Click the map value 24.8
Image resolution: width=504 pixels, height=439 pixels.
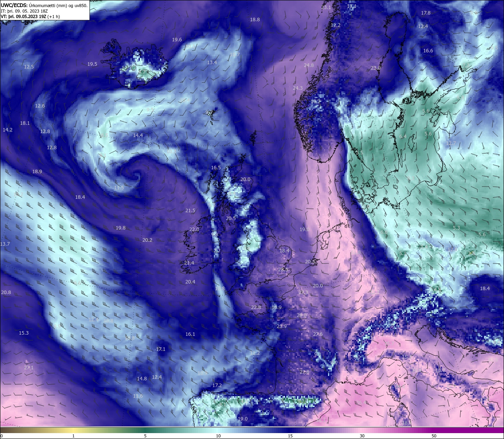point(309,65)
